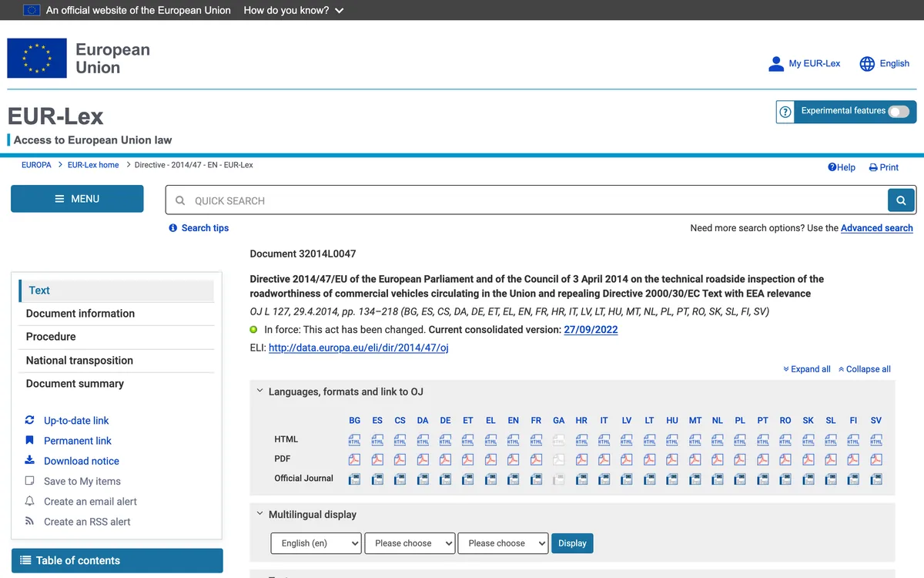Viewport: 924px width, 578px height.
Task: Click the globe language icon
Action: (x=868, y=64)
